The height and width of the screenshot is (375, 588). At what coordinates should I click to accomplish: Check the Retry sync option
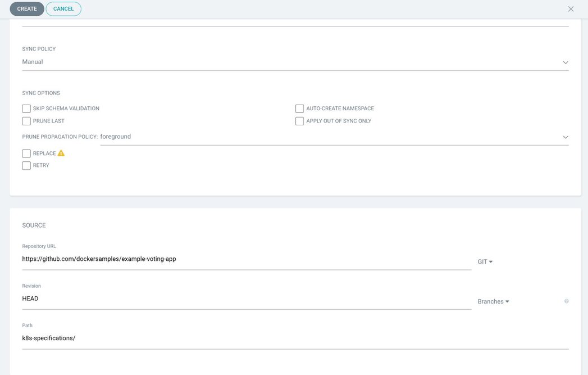pos(26,165)
